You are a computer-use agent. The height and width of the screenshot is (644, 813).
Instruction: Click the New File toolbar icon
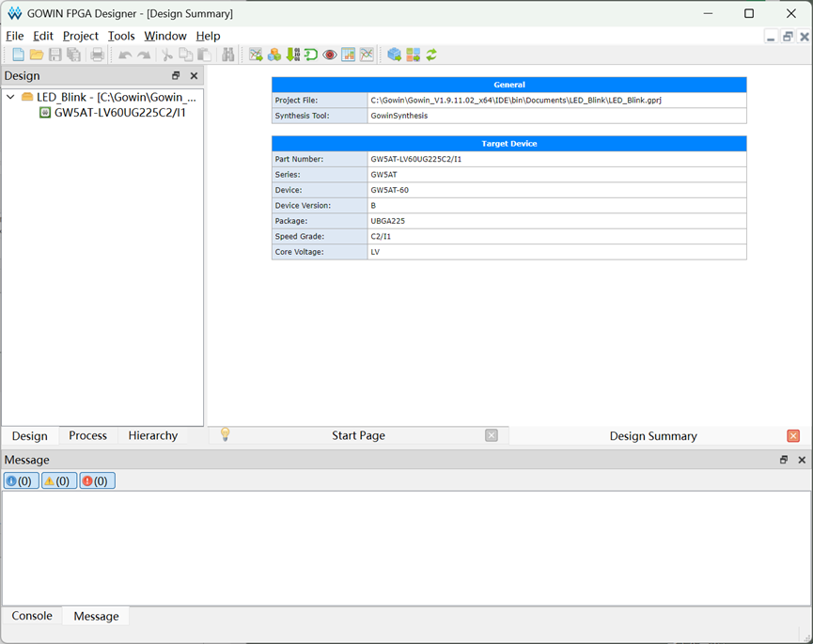click(x=18, y=55)
